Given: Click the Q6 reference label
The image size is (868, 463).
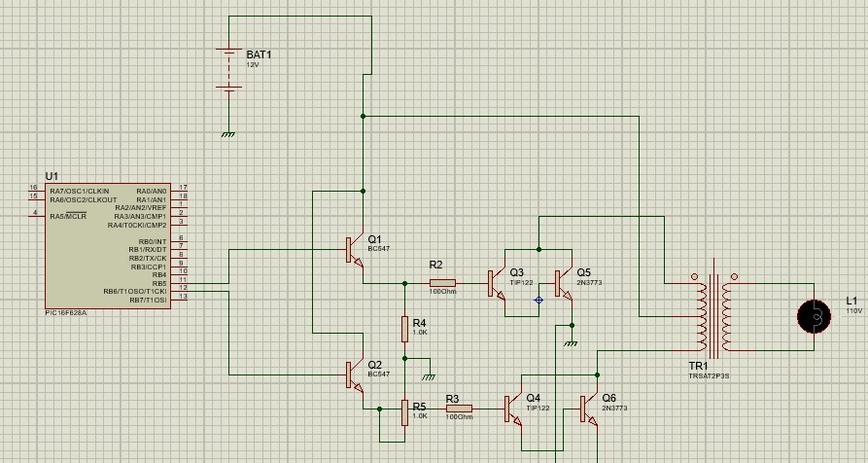Looking at the screenshot, I should click(x=608, y=398).
